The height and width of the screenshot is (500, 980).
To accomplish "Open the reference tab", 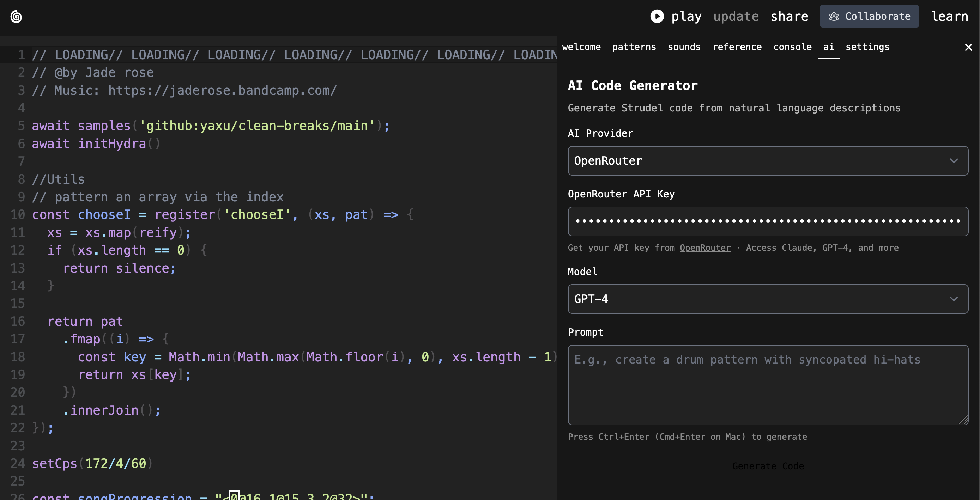I will click(x=737, y=47).
